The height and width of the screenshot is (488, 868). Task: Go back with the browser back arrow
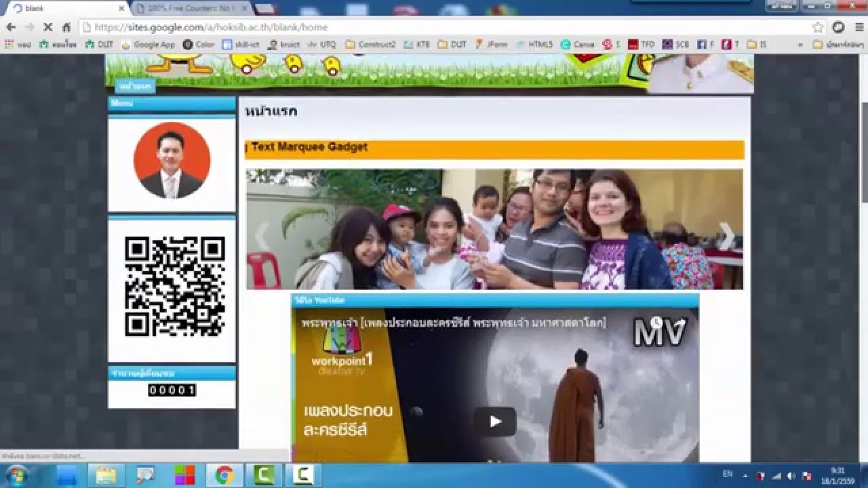pos(11,27)
